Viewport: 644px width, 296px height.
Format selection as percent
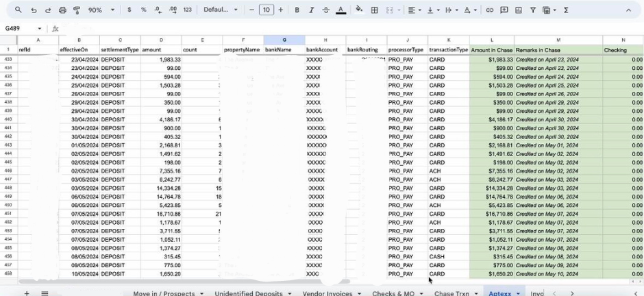pos(144,10)
